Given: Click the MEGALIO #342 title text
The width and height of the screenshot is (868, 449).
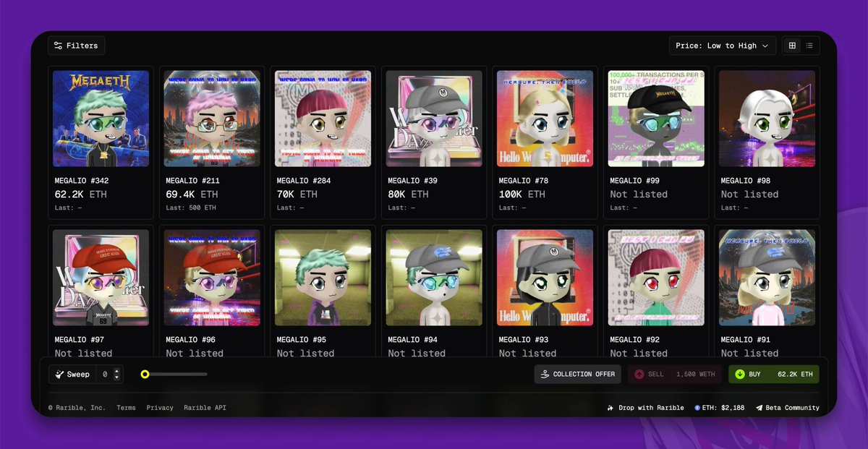Looking at the screenshot, I should click(82, 181).
